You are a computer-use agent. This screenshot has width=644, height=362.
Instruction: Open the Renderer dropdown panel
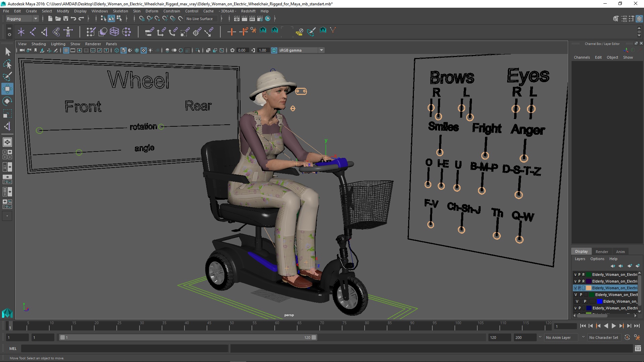(93, 44)
